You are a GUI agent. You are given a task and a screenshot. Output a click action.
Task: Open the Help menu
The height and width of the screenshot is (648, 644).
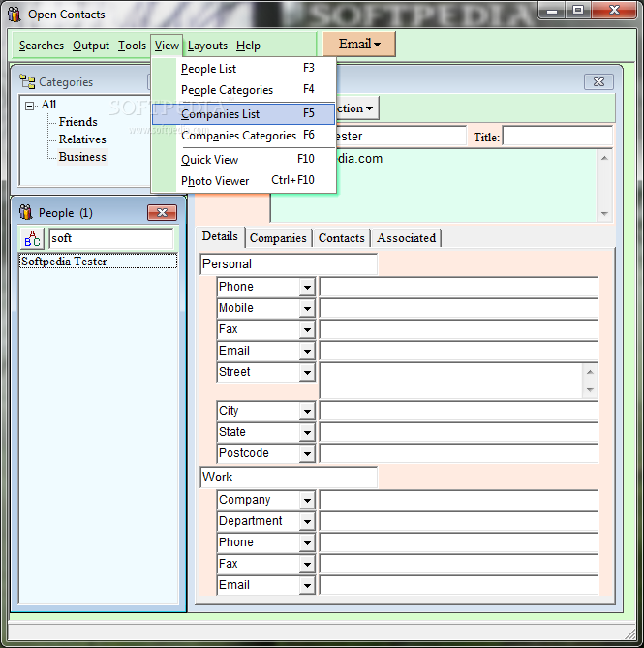point(248,46)
